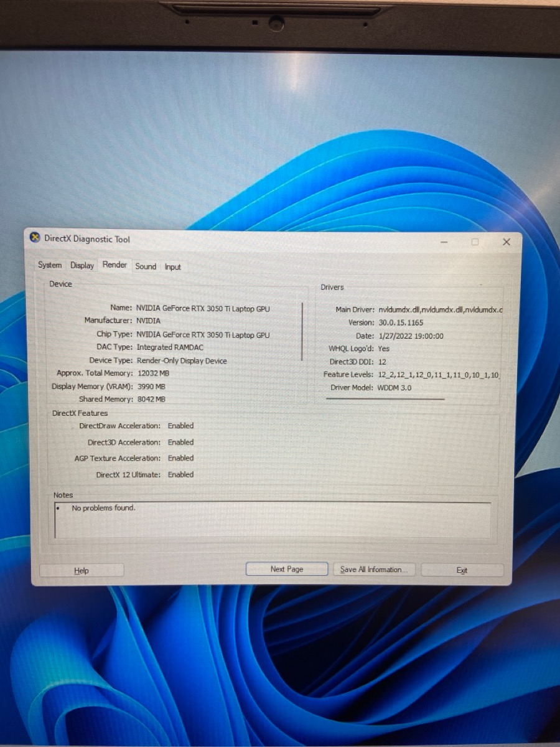Click Save All Information button
The image size is (560, 747).
pos(373,570)
